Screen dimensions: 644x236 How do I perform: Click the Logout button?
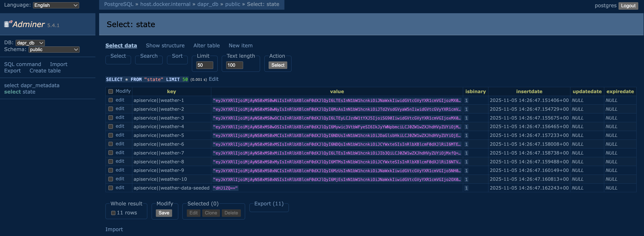(628, 6)
